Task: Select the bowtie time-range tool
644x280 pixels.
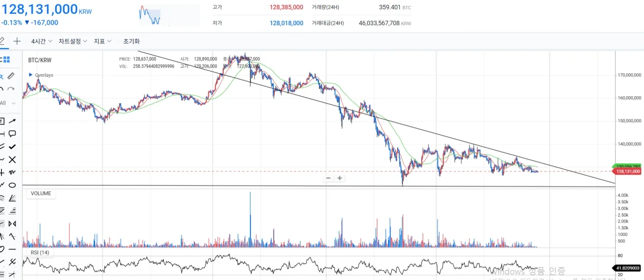Action: [x=12, y=224]
